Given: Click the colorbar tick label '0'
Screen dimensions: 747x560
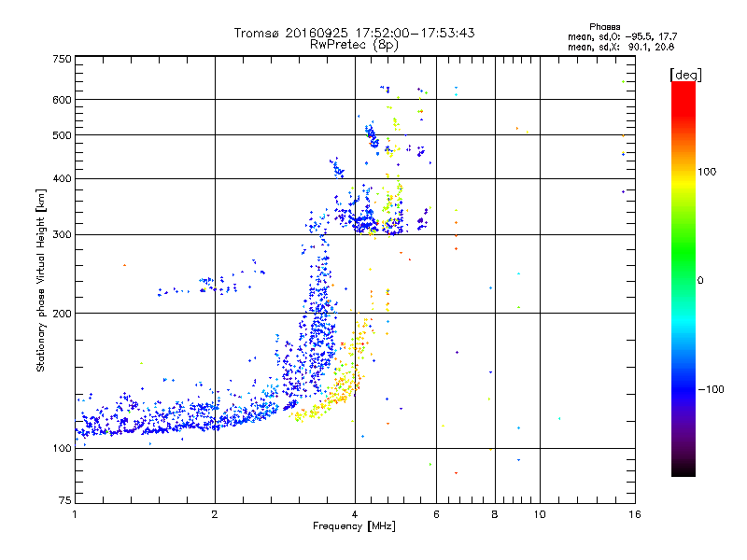Looking at the screenshot, I should pyautogui.click(x=700, y=281).
